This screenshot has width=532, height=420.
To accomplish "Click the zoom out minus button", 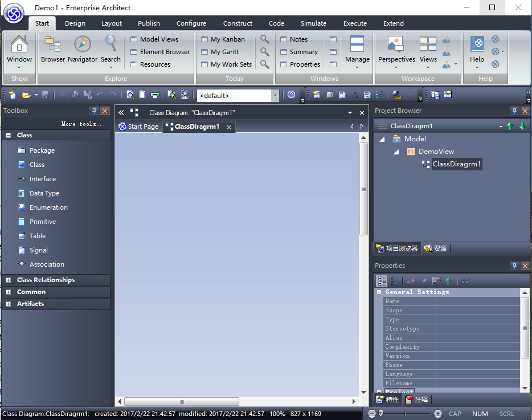I will pyautogui.click(x=372, y=414).
